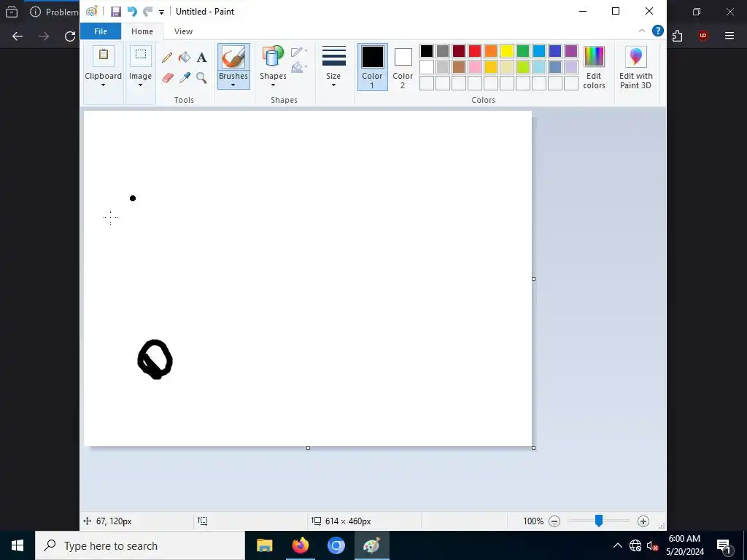Click the browser reload button behind Paint
The image size is (747, 560).
pos(70,36)
